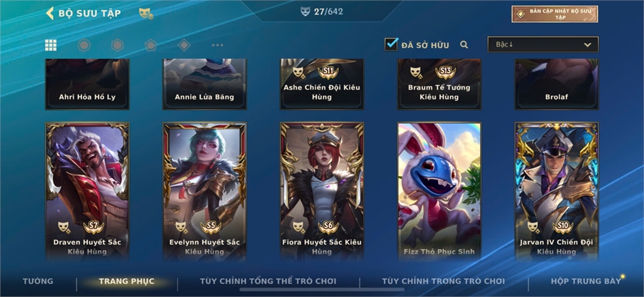The image size is (644, 297).
Task: Filter by hexagon rarity icon
Action: point(117,45)
